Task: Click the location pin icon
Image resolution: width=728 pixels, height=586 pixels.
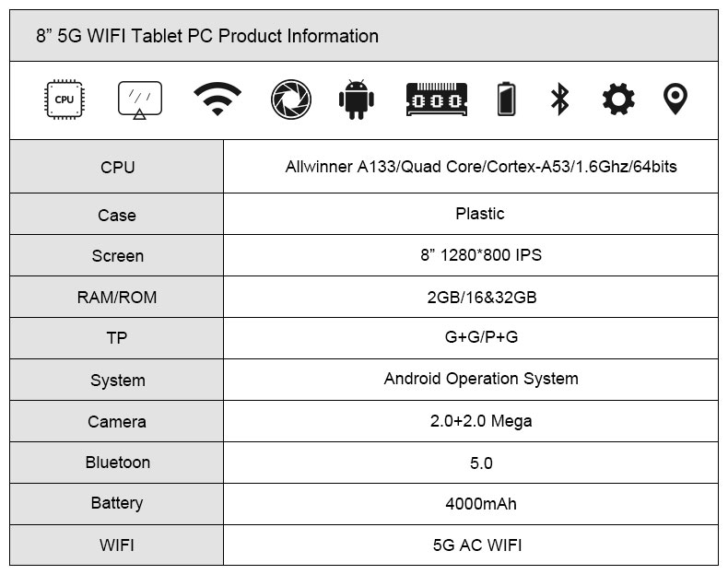Action: point(675,99)
